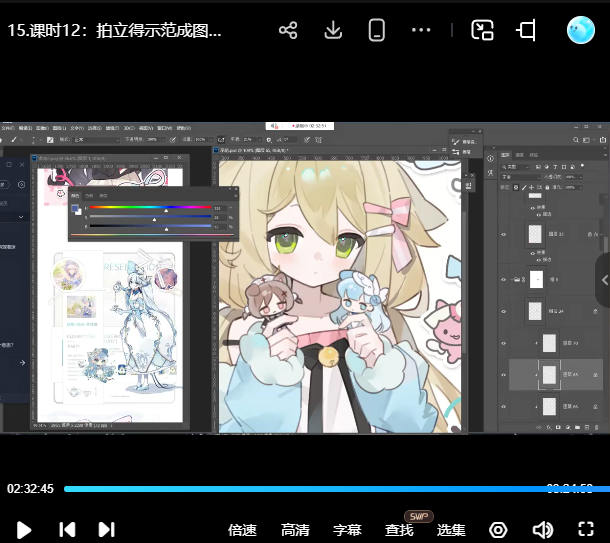Add layer style with the fx icon
The height and width of the screenshot is (543, 610).
(549, 427)
